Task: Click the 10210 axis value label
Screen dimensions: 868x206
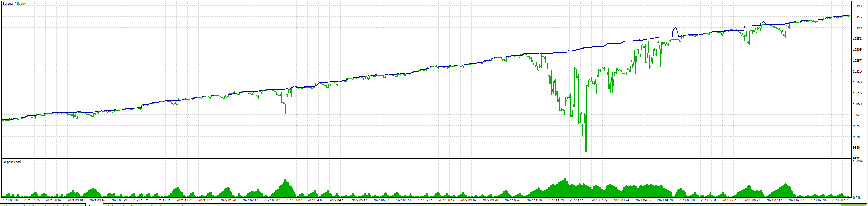Action: tap(857, 72)
